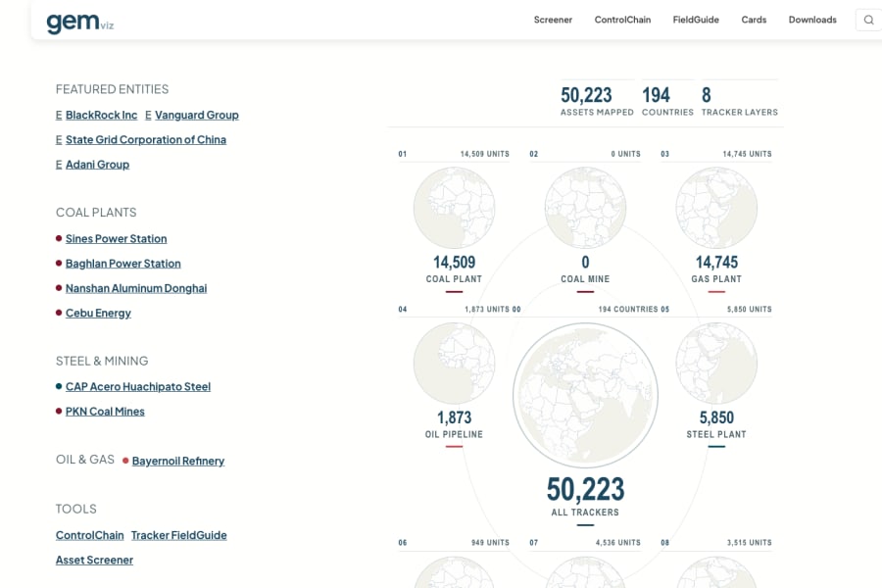Click the 14,745 Gas Plant count
This screenshot has width=882, height=588.
tap(716, 263)
